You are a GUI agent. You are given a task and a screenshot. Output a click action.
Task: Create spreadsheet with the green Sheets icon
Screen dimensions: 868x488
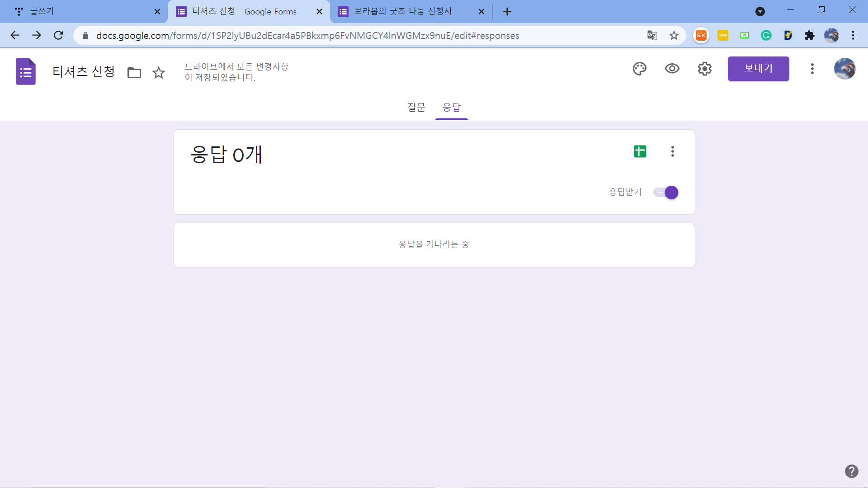point(640,151)
